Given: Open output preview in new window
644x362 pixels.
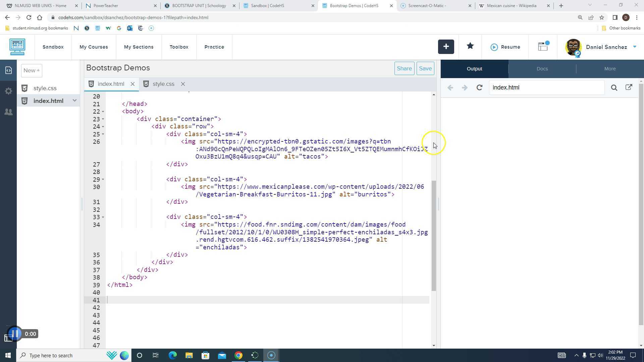Looking at the screenshot, I should point(629,87).
